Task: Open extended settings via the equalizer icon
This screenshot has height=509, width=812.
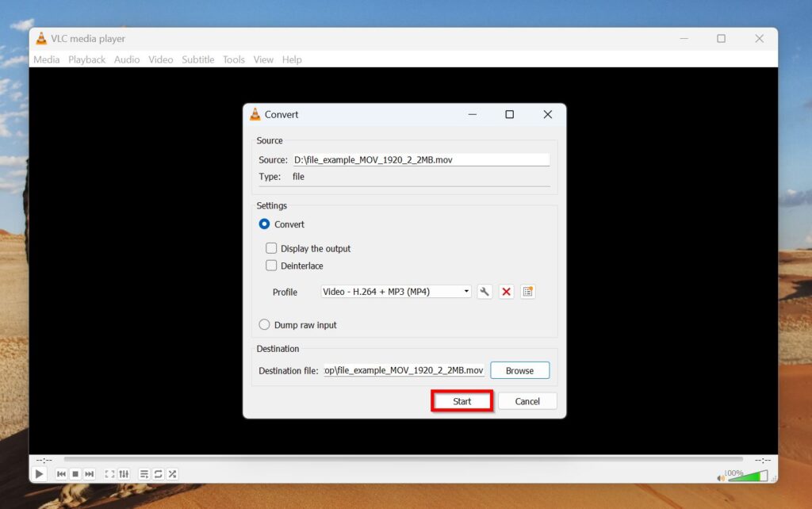Action: pos(124,473)
